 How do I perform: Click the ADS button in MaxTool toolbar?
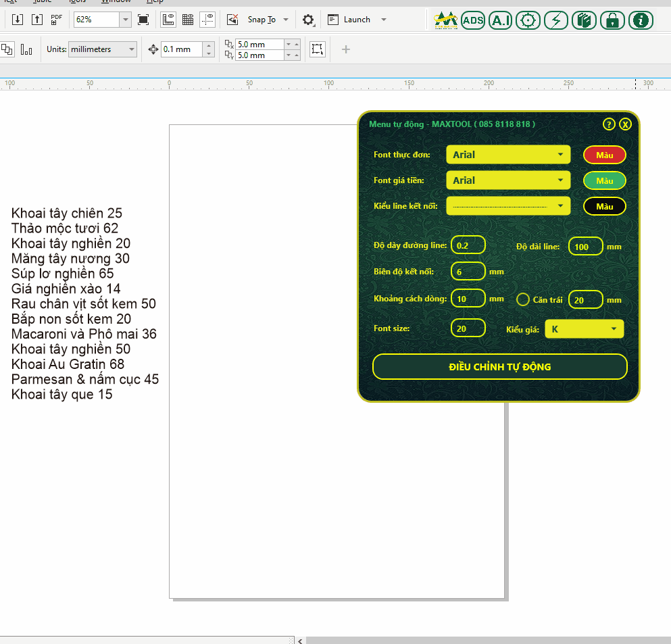(x=473, y=20)
